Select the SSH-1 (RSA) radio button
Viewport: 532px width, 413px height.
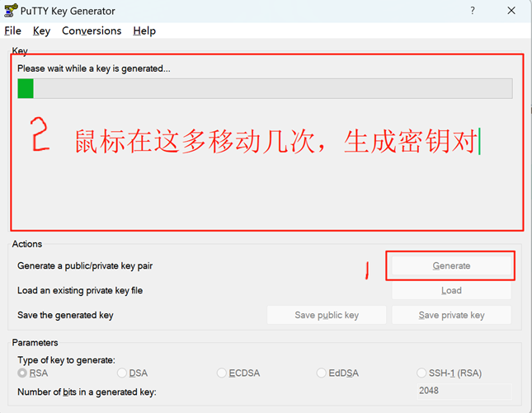click(x=422, y=373)
